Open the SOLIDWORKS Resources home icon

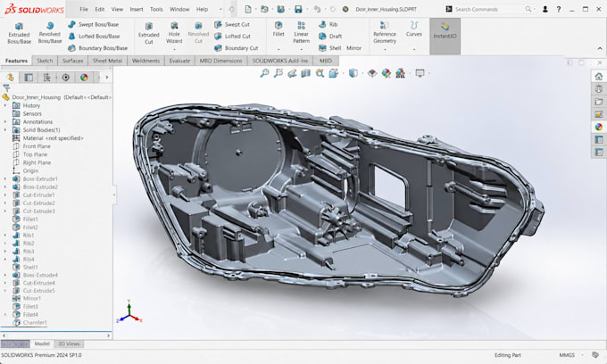click(598, 76)
